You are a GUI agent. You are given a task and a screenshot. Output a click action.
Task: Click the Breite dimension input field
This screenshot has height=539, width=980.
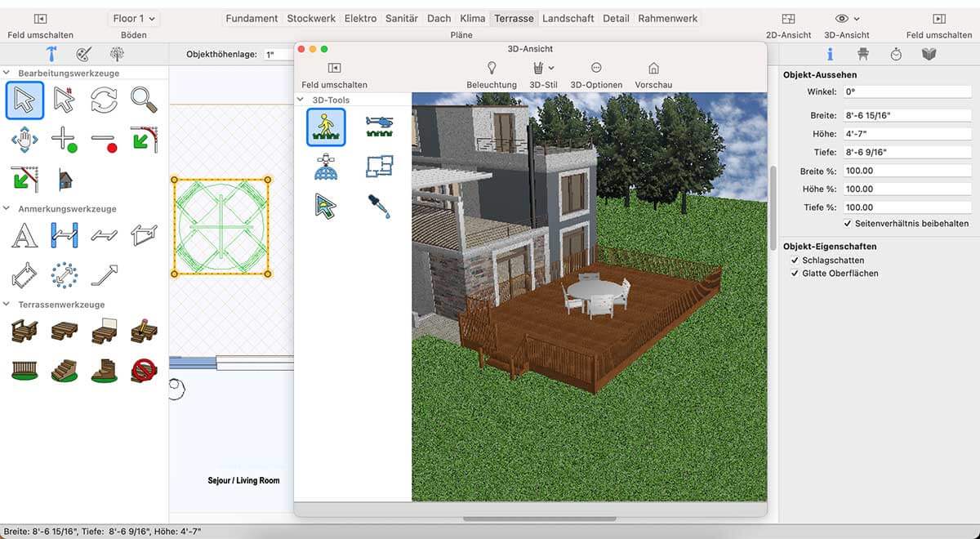(x=906, y=116)
